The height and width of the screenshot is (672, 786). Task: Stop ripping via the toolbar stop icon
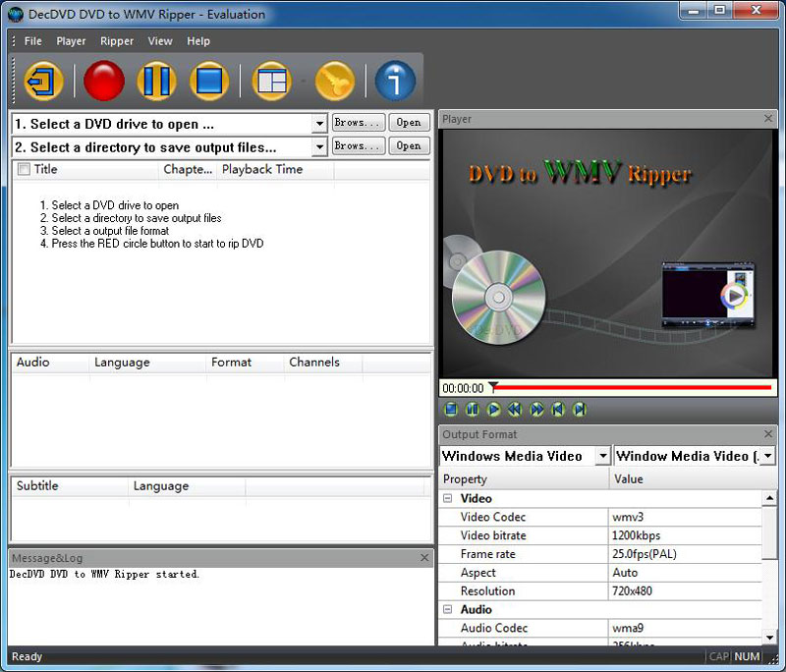coord(209,81)
